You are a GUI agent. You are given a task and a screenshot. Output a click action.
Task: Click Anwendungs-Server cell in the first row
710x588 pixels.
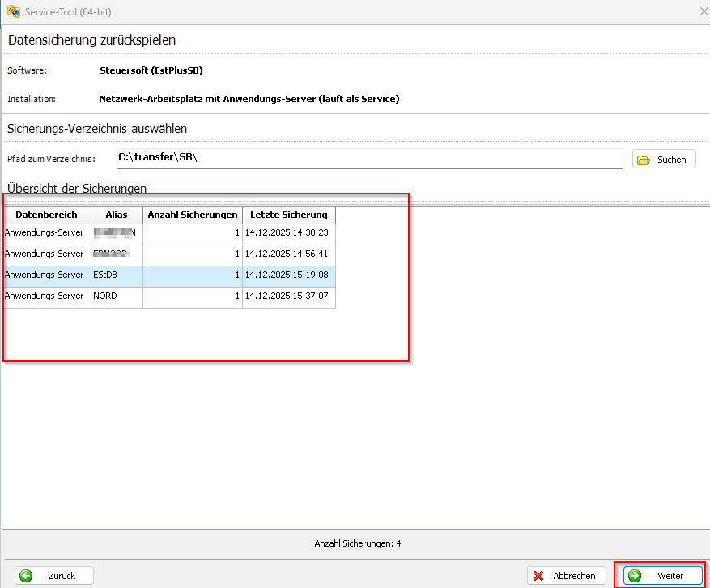click(x=45, y=233)
